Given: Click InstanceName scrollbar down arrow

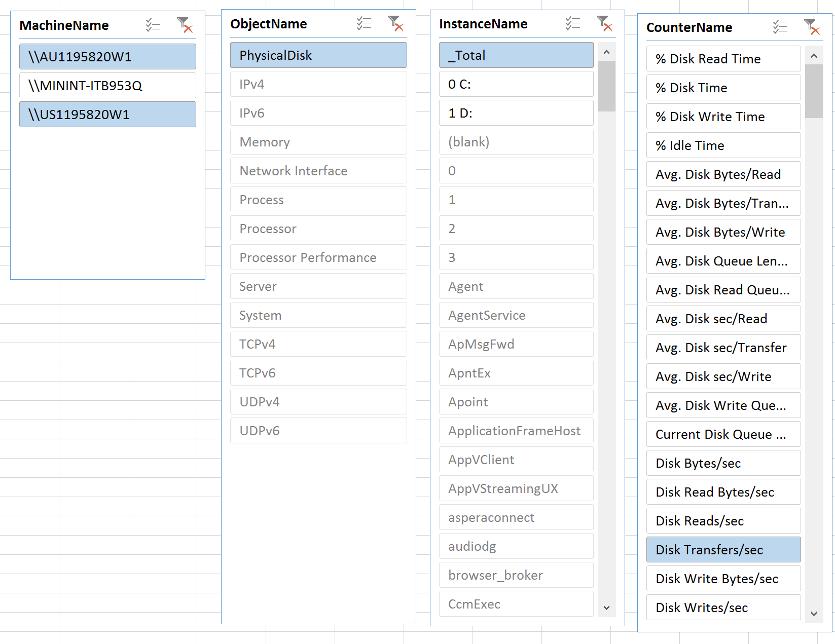Looking at the screenshot, I should tap(606, 608).
